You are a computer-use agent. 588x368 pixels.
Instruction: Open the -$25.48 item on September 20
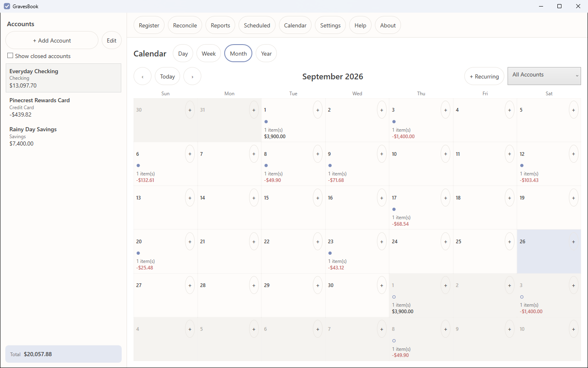click(145, 268)
